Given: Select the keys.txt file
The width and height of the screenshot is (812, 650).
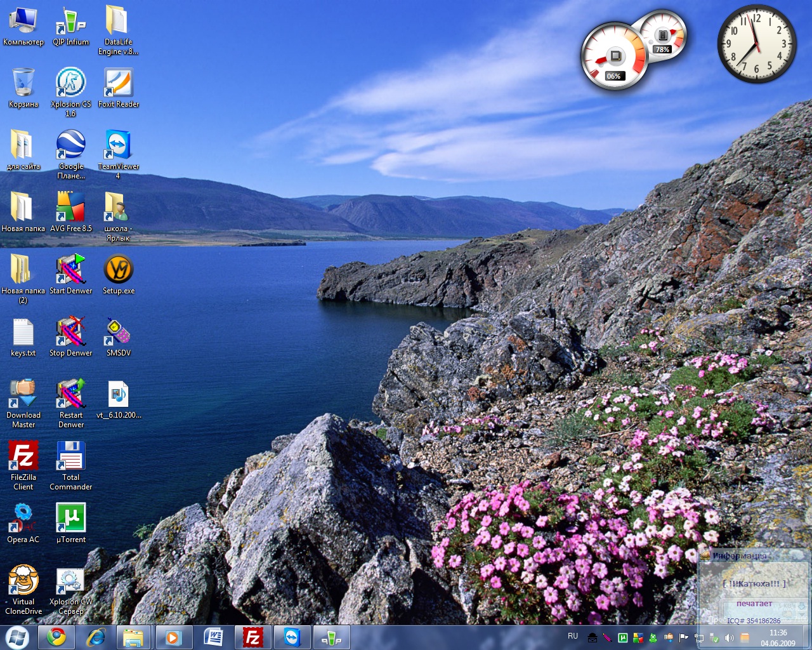Looking at the screenshot, I should tap(23, 337).
